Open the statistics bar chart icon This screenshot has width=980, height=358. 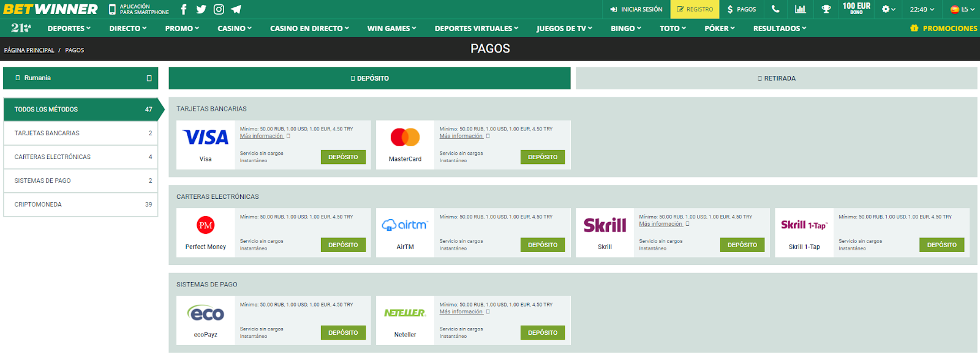[801, 9]
